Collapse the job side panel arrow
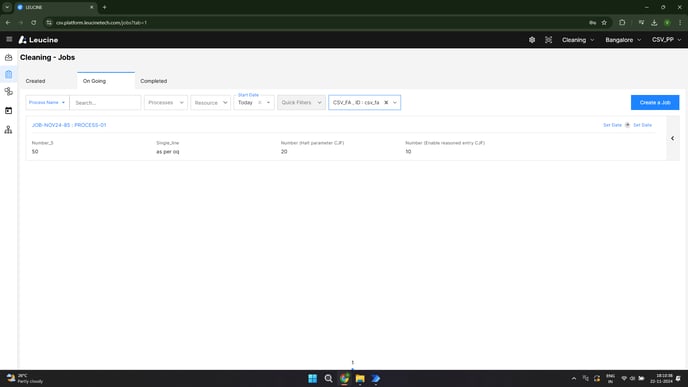 pyautogui.click(x=672, y=138)
